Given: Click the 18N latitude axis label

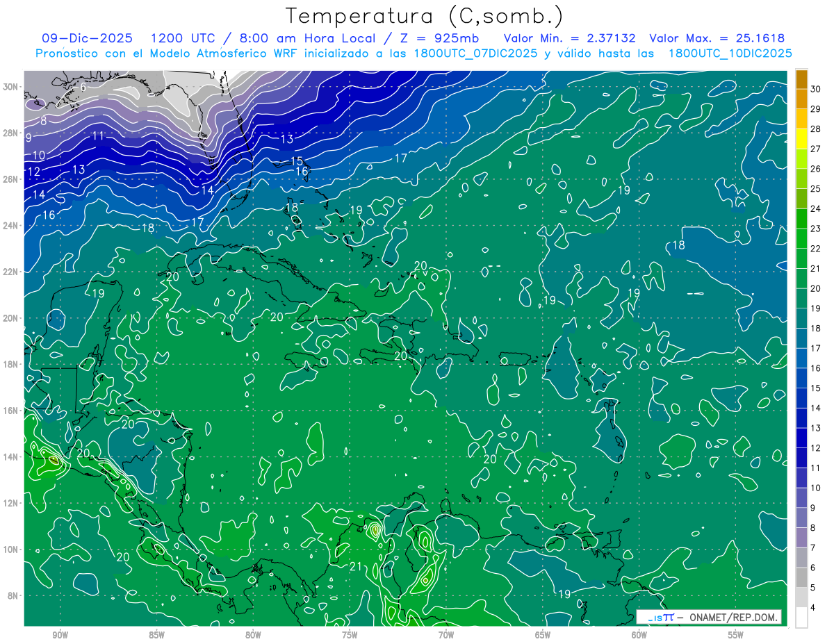Looking at the screenshot, I should click(11, 364).
